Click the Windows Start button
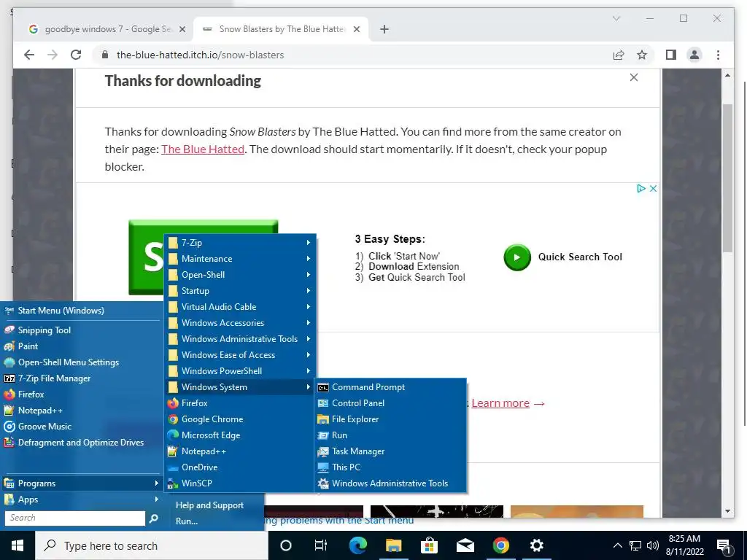Viewport: 747px width, 560px height. [x=18, y=545]
